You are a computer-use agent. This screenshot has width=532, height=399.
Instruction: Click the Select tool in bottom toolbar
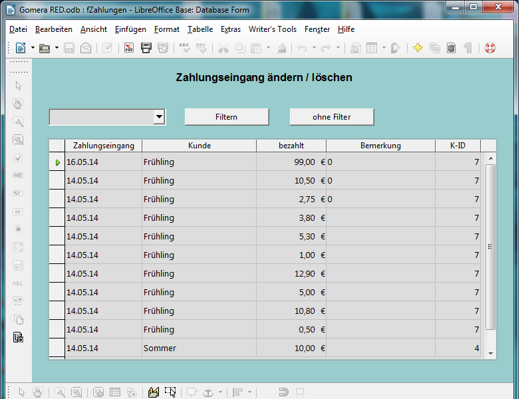(21, 392)
